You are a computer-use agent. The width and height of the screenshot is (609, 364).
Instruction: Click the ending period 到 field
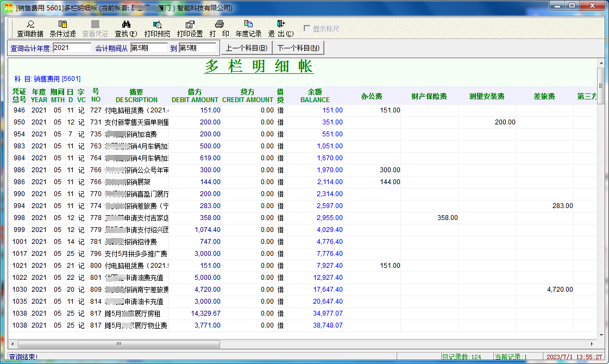[x=197, y=48]
